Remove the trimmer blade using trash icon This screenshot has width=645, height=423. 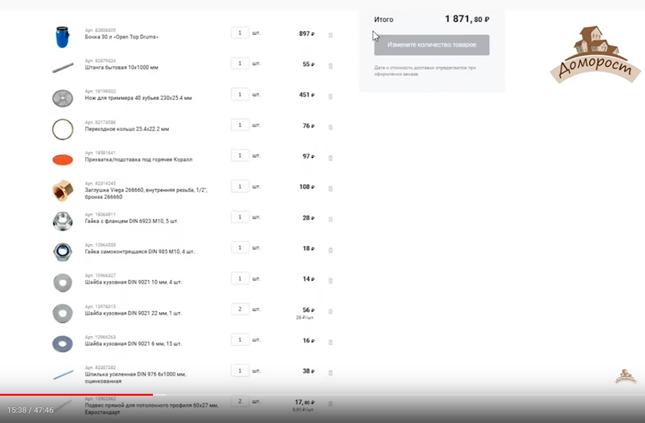pos(331,97)
